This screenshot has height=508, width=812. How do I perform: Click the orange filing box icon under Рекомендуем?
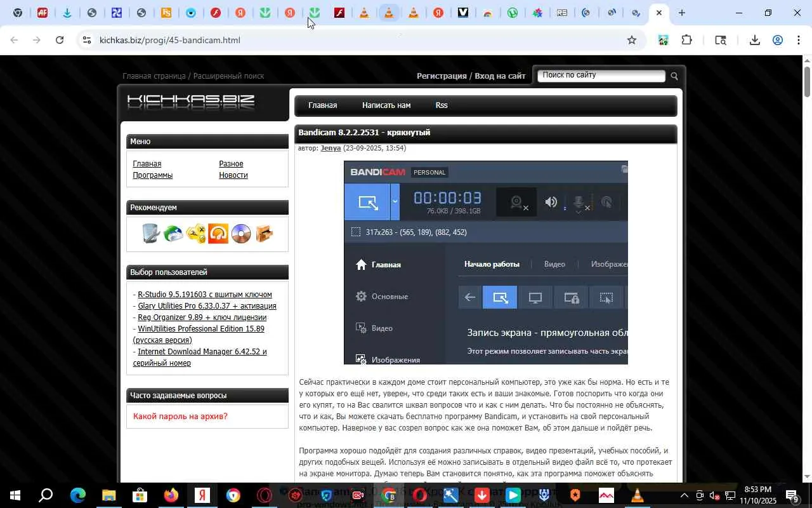pos(264,234)
